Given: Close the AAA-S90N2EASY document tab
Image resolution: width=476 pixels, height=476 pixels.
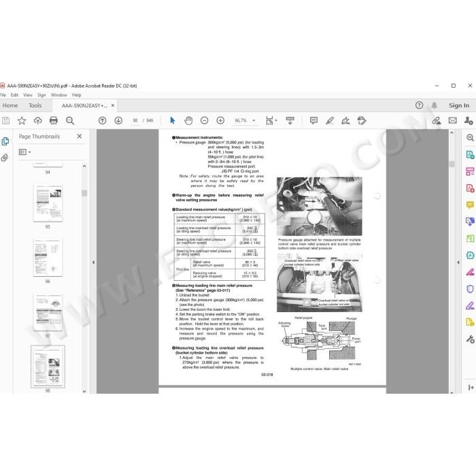Looking at the screenshot, I should click(x=113, y=105).
